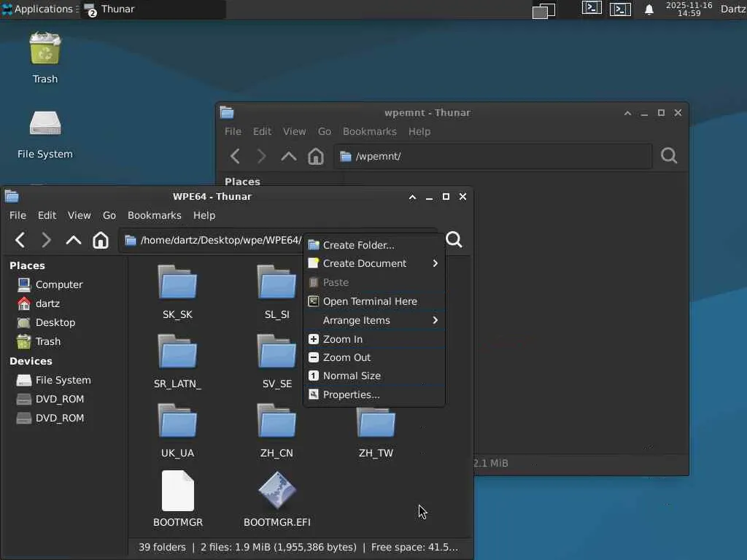Select Properties... in the context menu
Screen dimensions: 747x560
351,394
